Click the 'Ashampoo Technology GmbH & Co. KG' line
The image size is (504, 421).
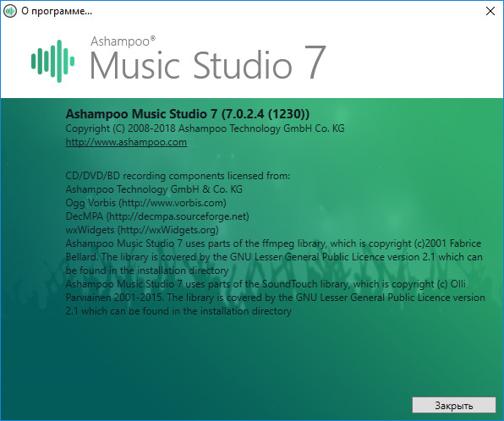pos(154,189)
